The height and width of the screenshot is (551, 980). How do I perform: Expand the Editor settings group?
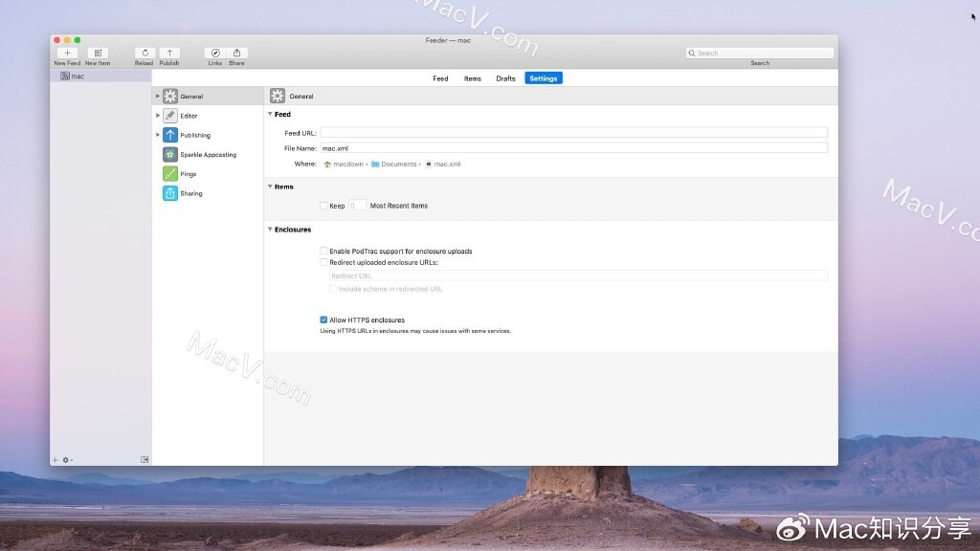158,115
